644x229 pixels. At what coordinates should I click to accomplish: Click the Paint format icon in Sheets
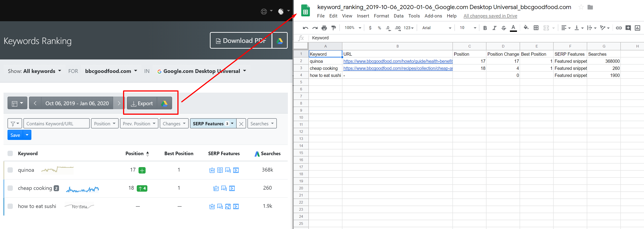(x=334, y=28)
